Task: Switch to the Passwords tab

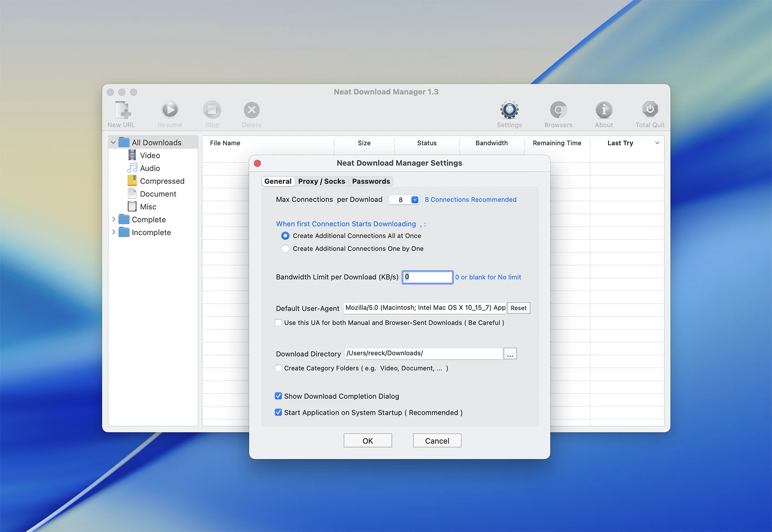Action: [371, 182]
